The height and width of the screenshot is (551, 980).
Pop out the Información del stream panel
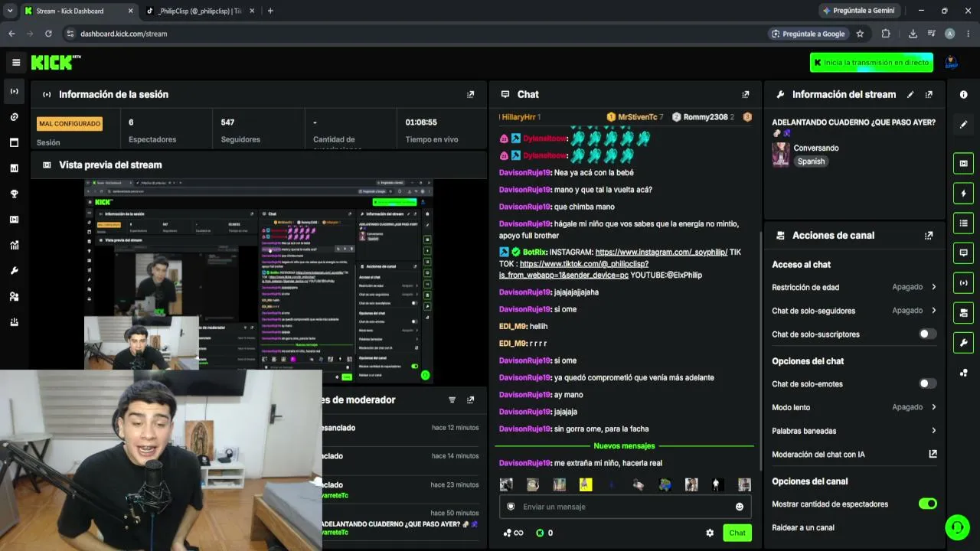point(929,94)
